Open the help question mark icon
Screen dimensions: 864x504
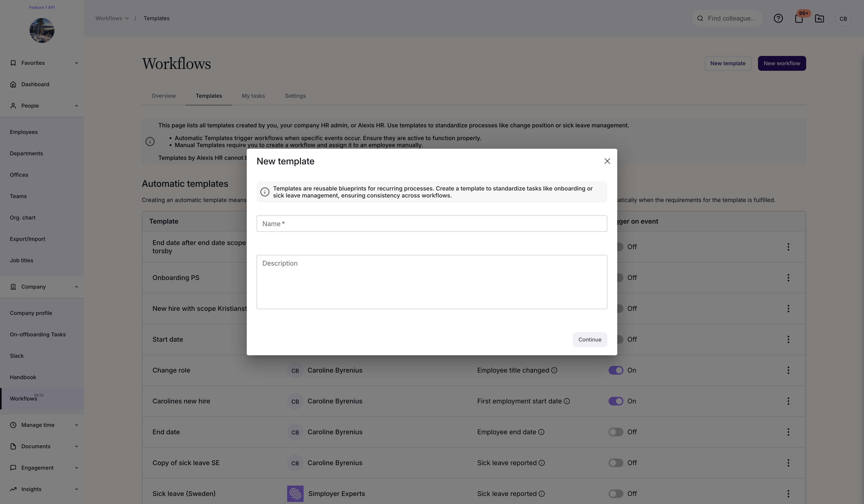pos(778,19)
